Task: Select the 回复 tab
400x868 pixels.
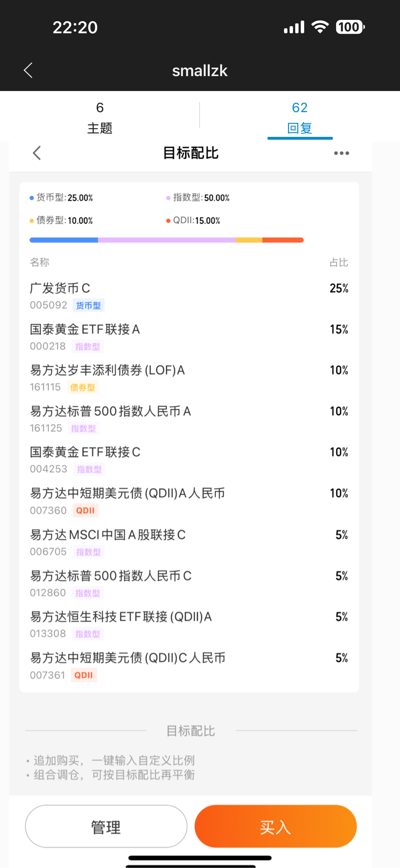Action: coord(300,117)
